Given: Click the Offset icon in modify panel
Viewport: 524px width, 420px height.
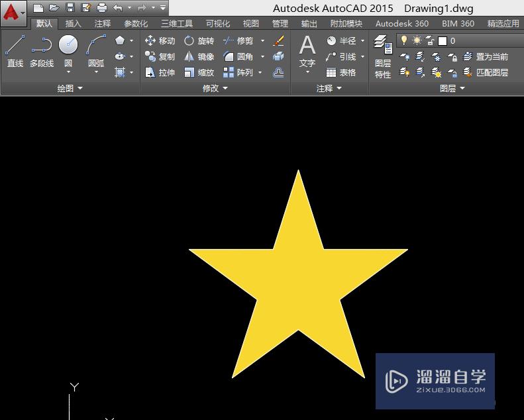Looking at the screenshot, I should click(x=278, y=72).
